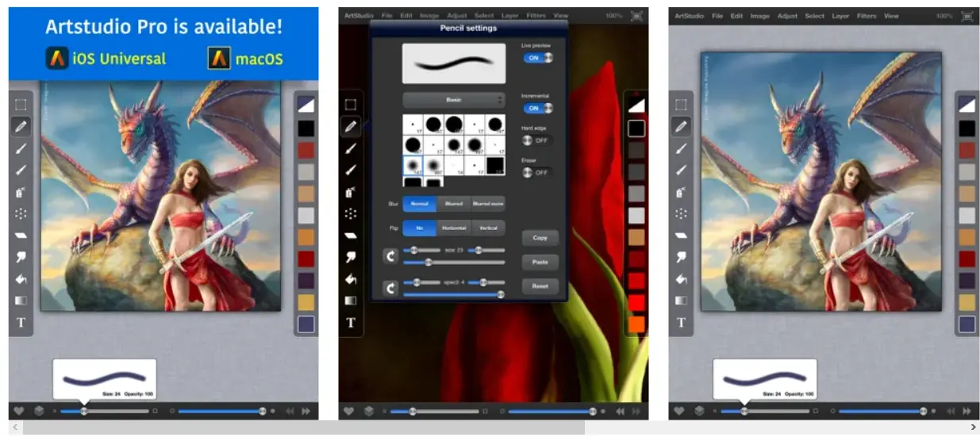Open the Image menu in the dragon screenshot with menu bar
This screenshot has width=980, height=437.
759,16
